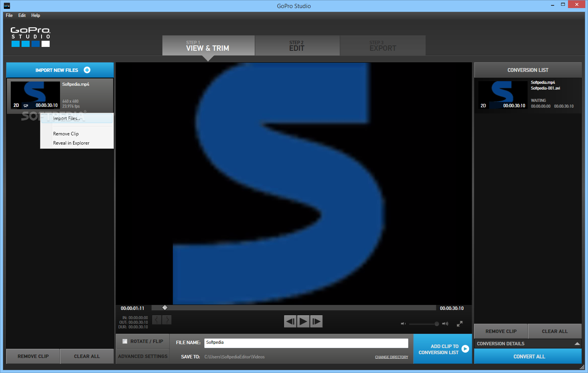Click the Conversion List header

click(528, 70)
